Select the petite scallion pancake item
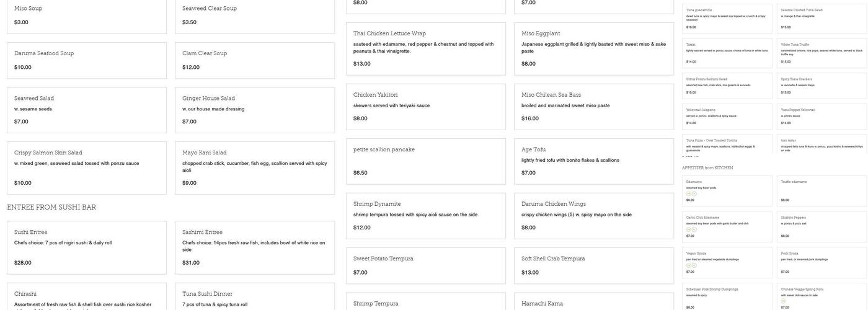The image size is (868, 310). [x=425, y=161]
